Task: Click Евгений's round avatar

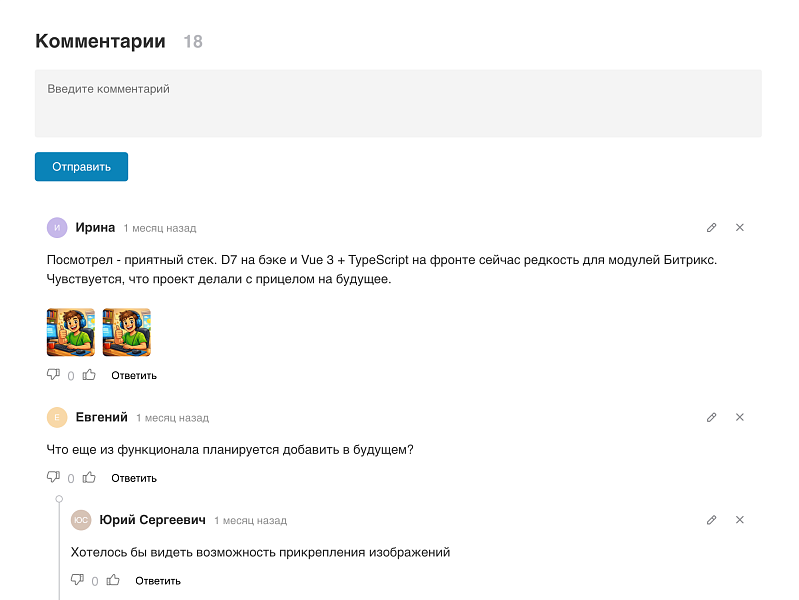Action: click(x=57, y=417)
